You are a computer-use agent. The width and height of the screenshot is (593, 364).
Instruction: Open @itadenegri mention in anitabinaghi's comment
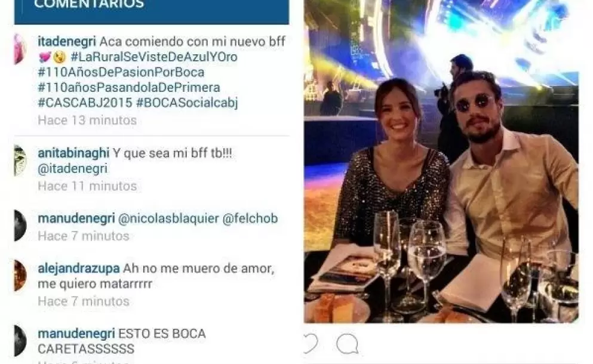click(73, 169)
